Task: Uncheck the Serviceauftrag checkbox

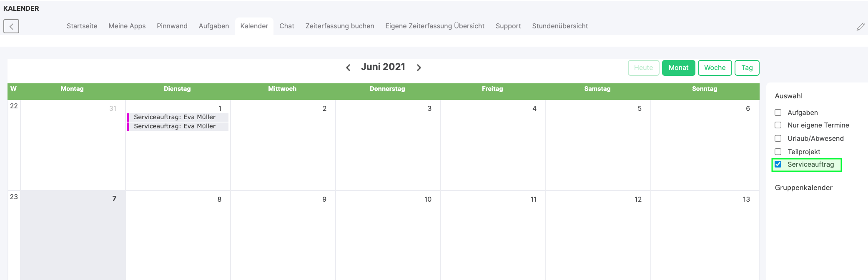Action: (x=778, y=164)
